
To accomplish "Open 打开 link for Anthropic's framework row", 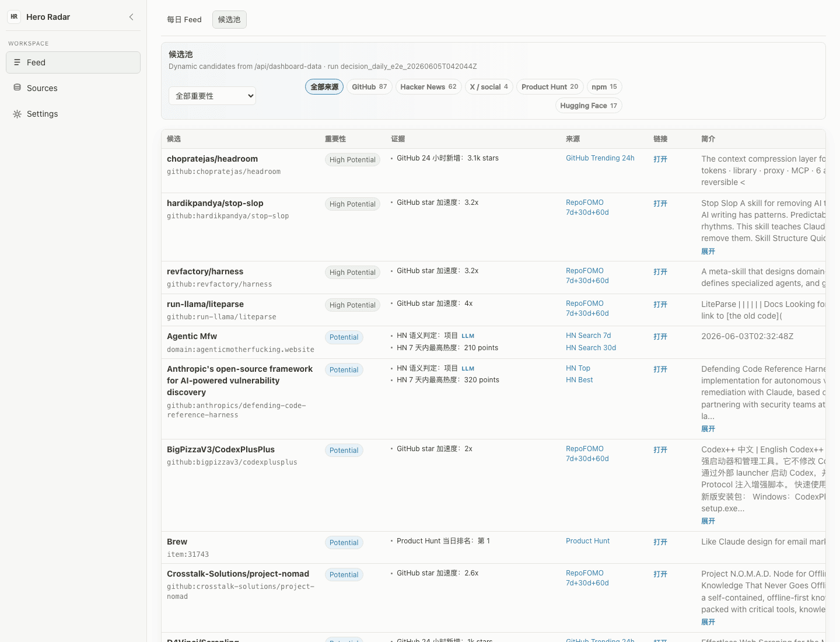I will 660,369.
